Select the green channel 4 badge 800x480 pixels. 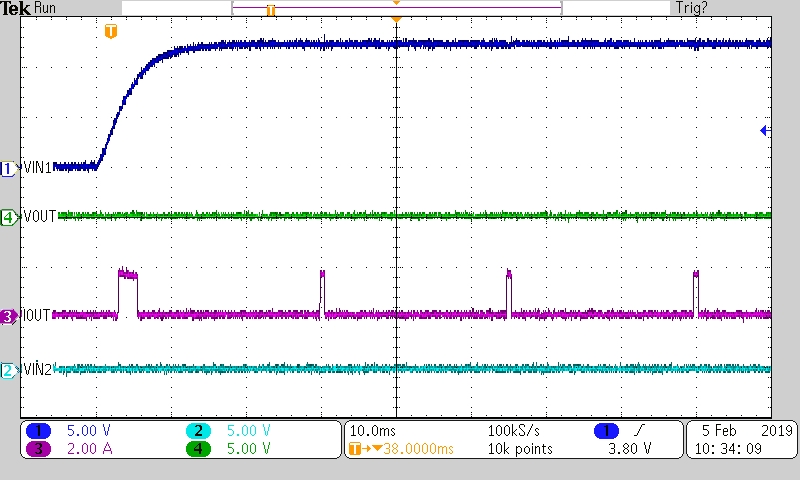coord(199,449)
